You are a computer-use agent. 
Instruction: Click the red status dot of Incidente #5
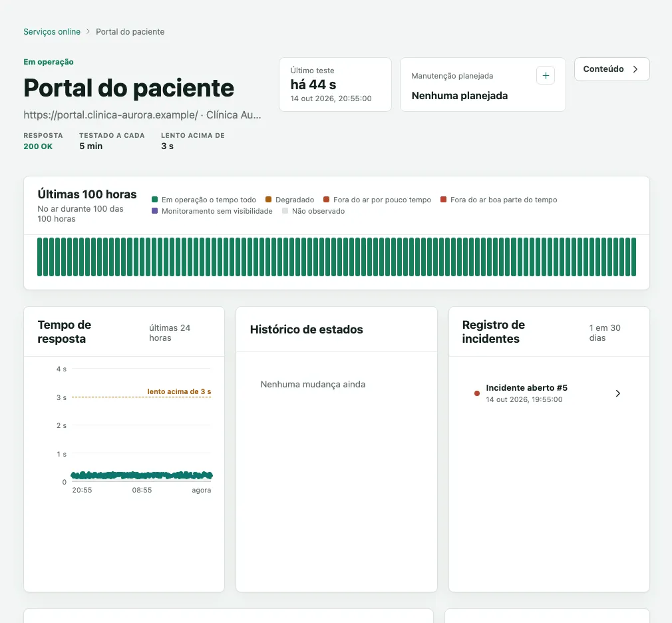(477, 393)
